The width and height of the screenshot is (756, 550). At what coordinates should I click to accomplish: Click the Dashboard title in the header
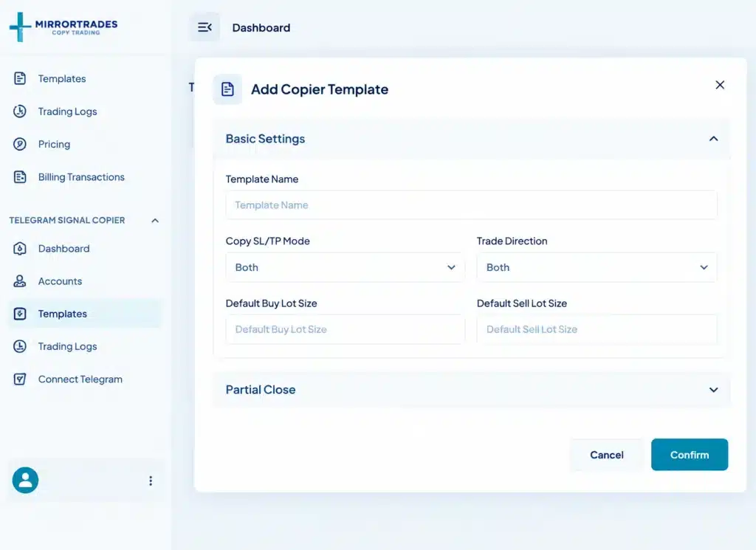[261, 27]
